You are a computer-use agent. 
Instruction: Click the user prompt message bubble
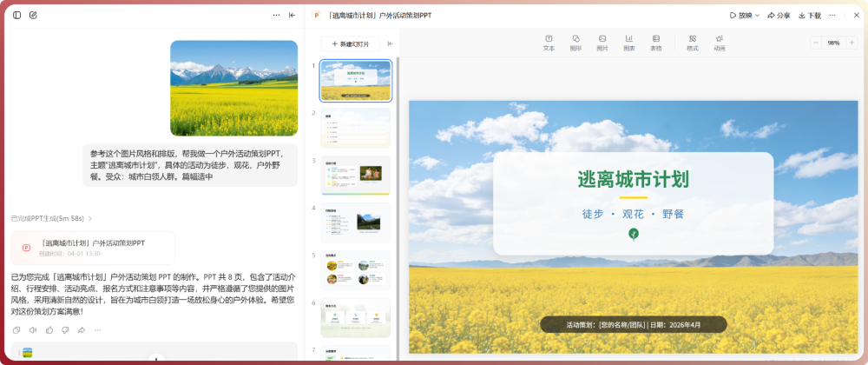(x=190, y=165)
